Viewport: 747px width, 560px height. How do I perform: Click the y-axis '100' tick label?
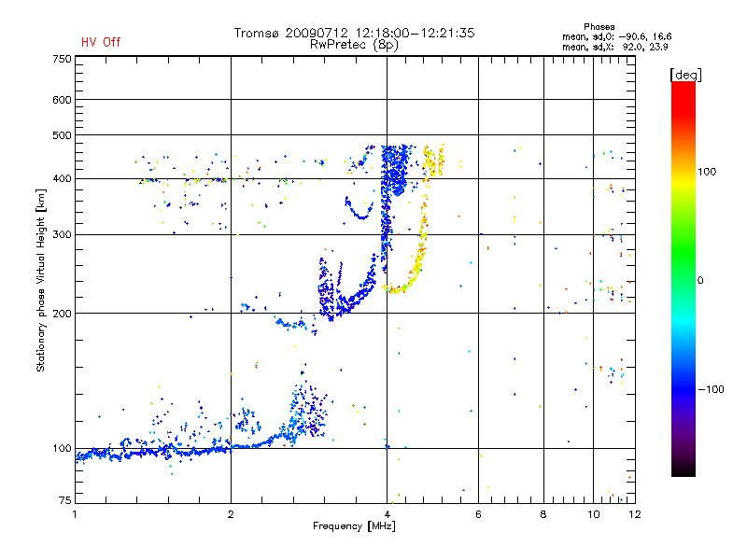pos(62,449)
